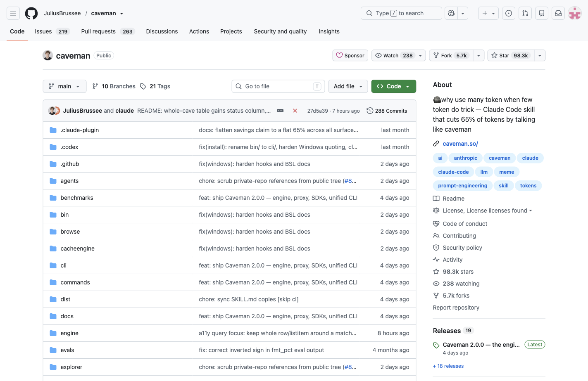Fork the caveman repository

pyautogui.click(x=451, y=55)
